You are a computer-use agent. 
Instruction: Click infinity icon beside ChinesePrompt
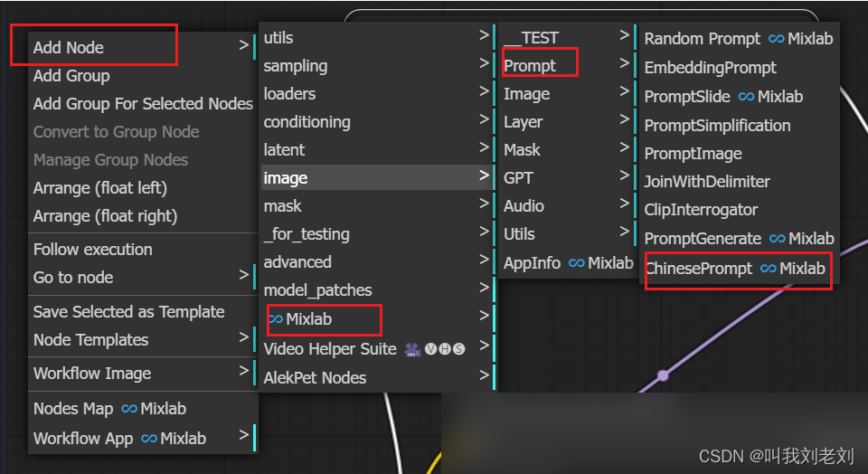point(769,269)
